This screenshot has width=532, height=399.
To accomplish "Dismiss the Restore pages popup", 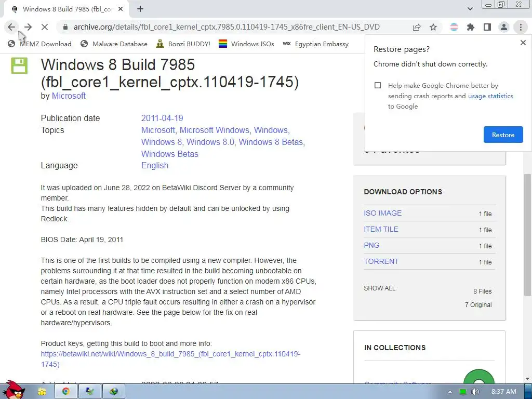I will [x=523, y=43].
